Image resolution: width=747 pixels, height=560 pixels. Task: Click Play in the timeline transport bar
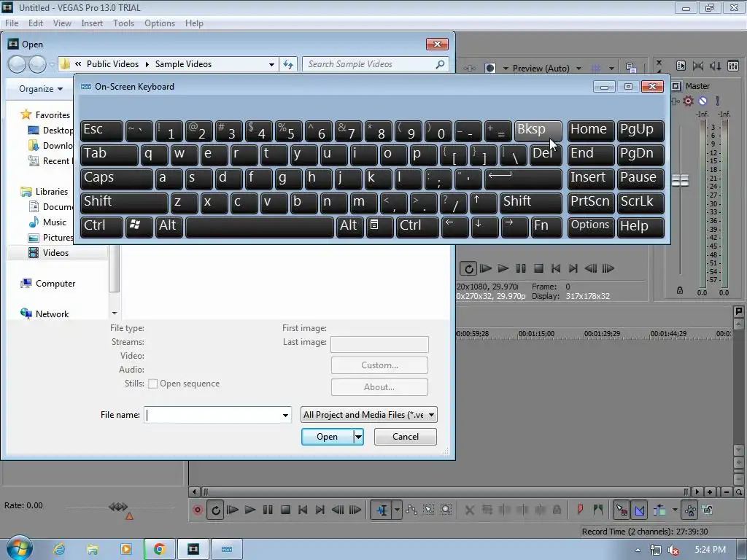[250, 510]
